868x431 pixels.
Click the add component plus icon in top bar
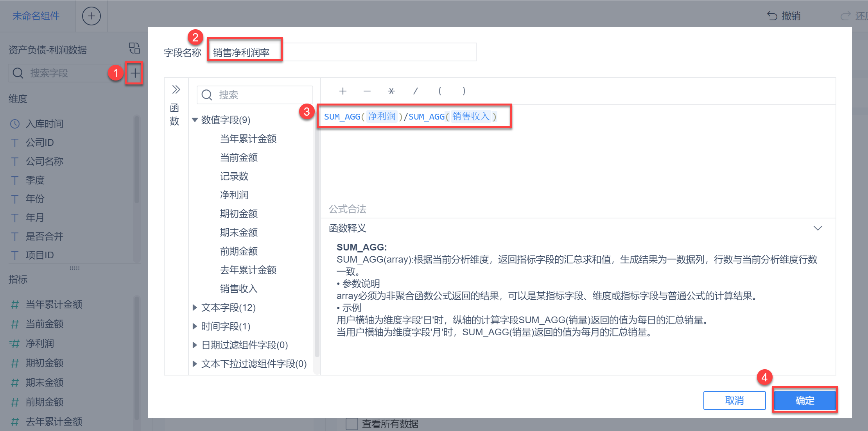click(91, 16)
